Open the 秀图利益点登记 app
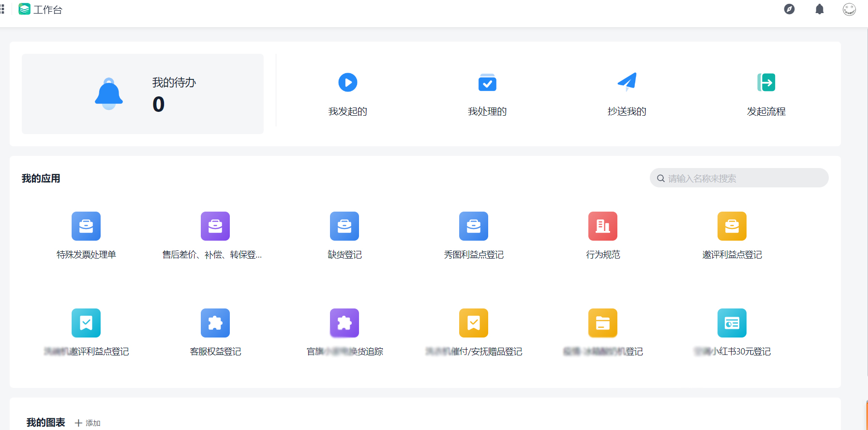The height and width of the screenshot is (430, 868). (474, 226)
